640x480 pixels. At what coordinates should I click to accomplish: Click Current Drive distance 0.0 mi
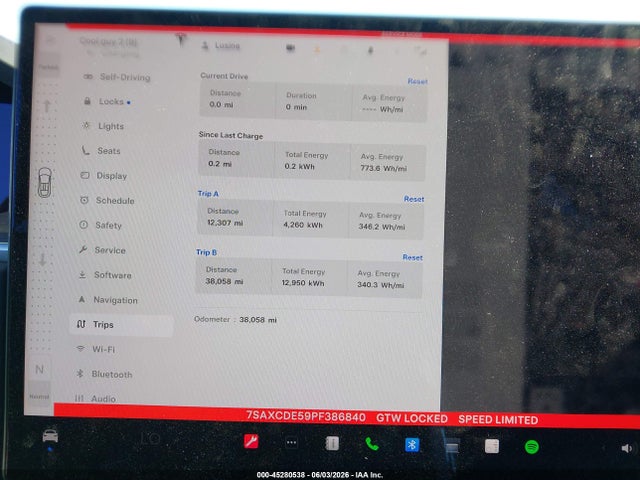221,104
